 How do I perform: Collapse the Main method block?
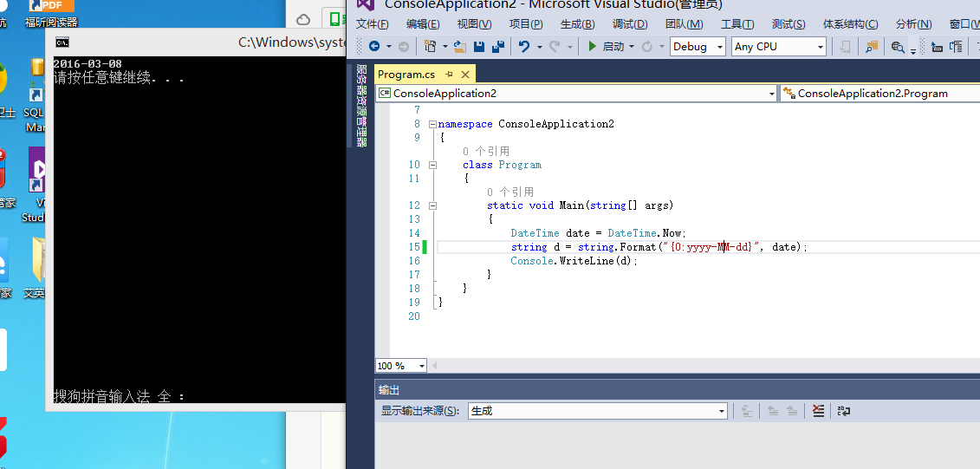432,205
